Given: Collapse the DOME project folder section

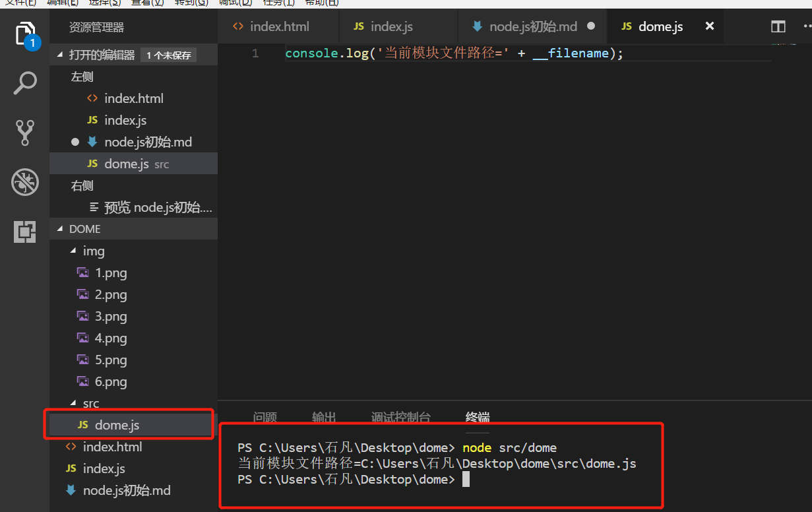Looking at the screenshot, I should point(61,229).
